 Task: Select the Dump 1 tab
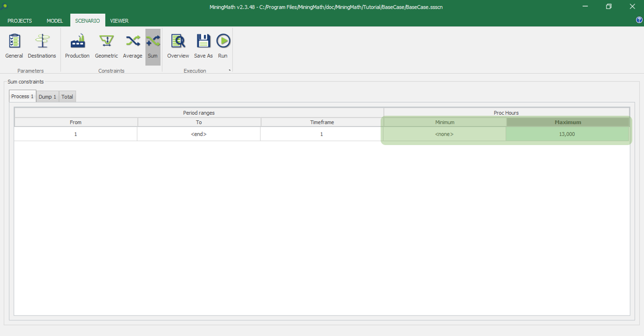click(x=47, y=97)
